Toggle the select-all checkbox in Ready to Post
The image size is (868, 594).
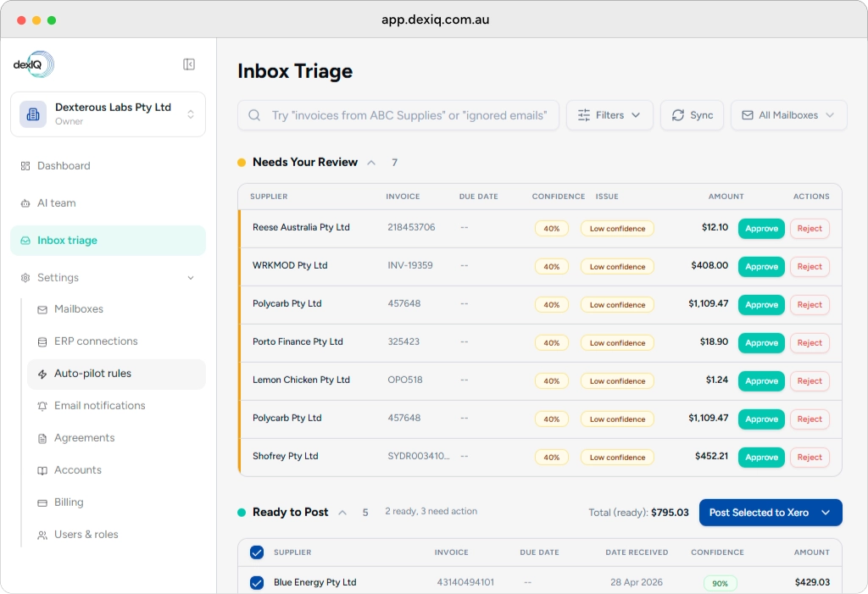[257, 552]
